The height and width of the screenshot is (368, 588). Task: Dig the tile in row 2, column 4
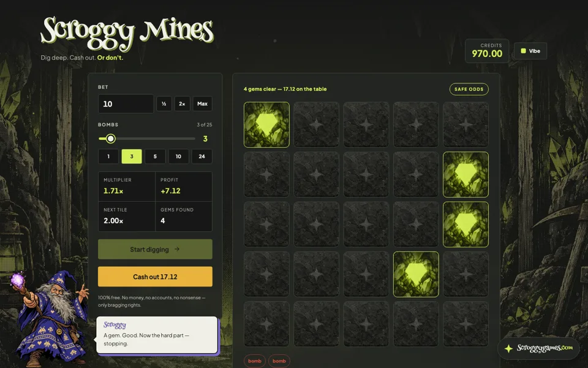[x=416, y=174]
